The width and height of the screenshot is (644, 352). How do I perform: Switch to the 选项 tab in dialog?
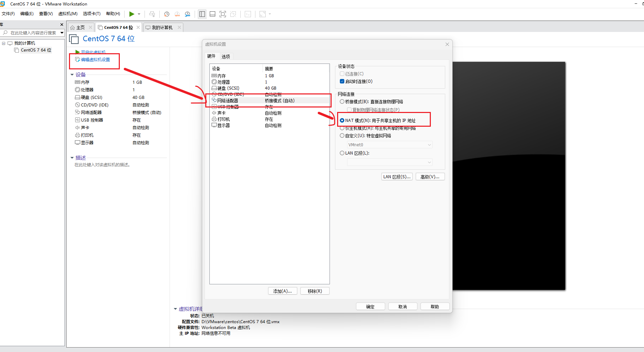point(226,57)
